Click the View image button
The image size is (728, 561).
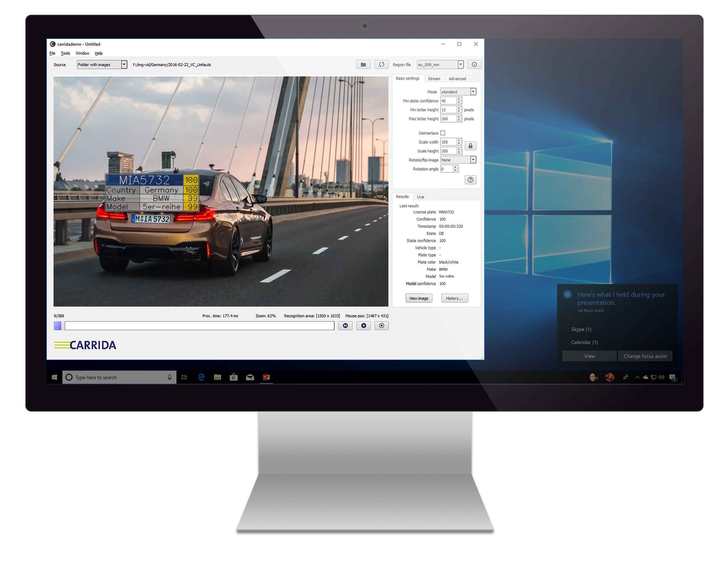point(418,298)
